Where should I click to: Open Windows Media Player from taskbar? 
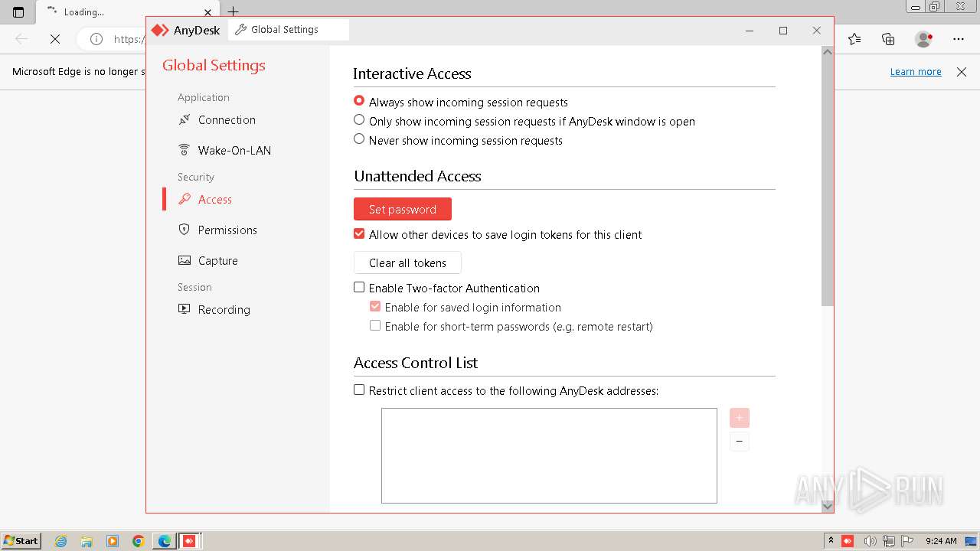coord(113,541)
